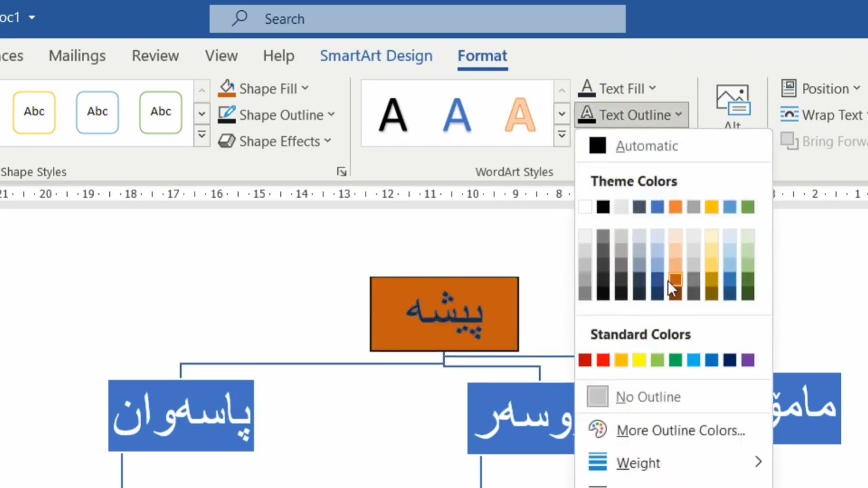
Task: Click the search magnifier icon
Action: click(x=239, y=19)
